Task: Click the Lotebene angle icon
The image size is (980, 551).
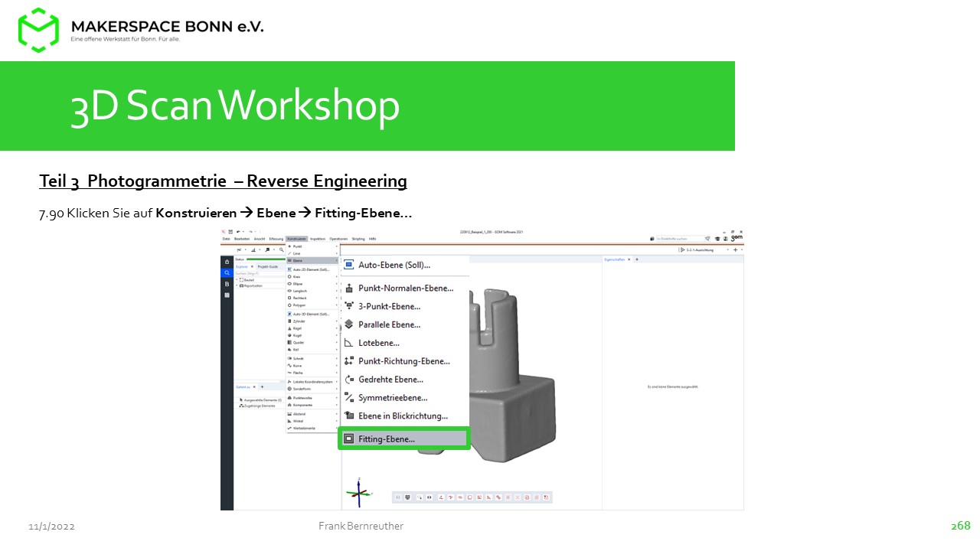Action: point(349,343)
